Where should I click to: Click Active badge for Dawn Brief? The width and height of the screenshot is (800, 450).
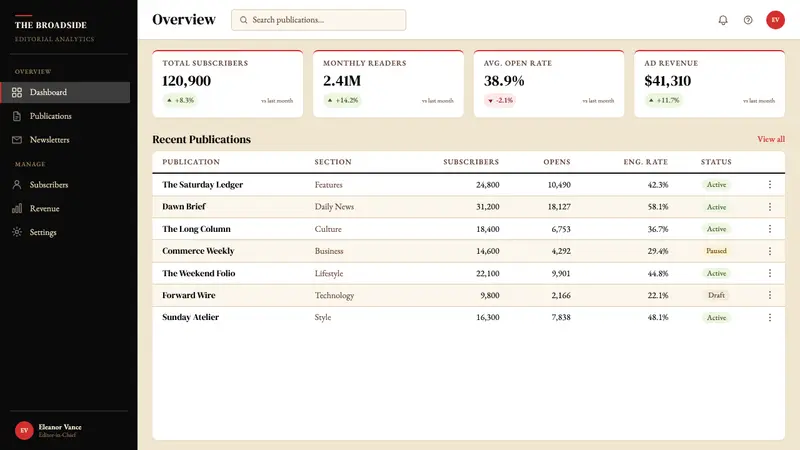716,207
